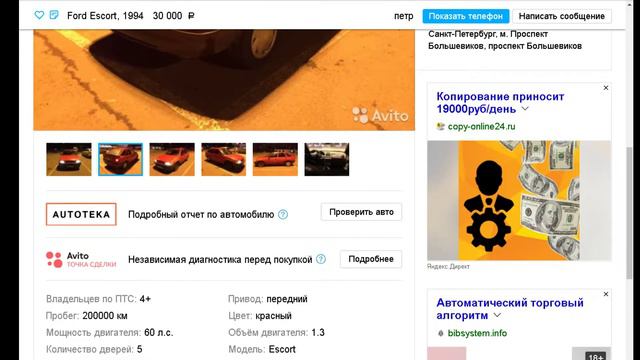Click the Ford Escort, 1994 title
The width and height of the screenshot is (640, 360).
105,16
